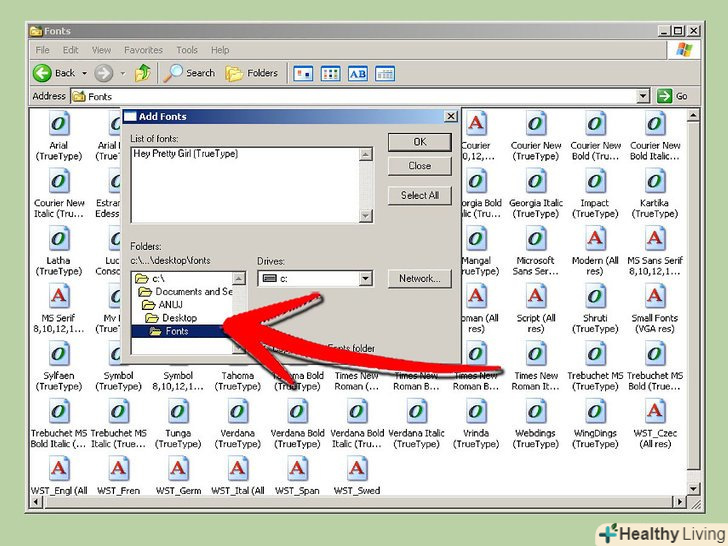Image resolution: width=728 pixels, height=546 pixels.
Task: Open the Tools menu
Action: point(187,50)
